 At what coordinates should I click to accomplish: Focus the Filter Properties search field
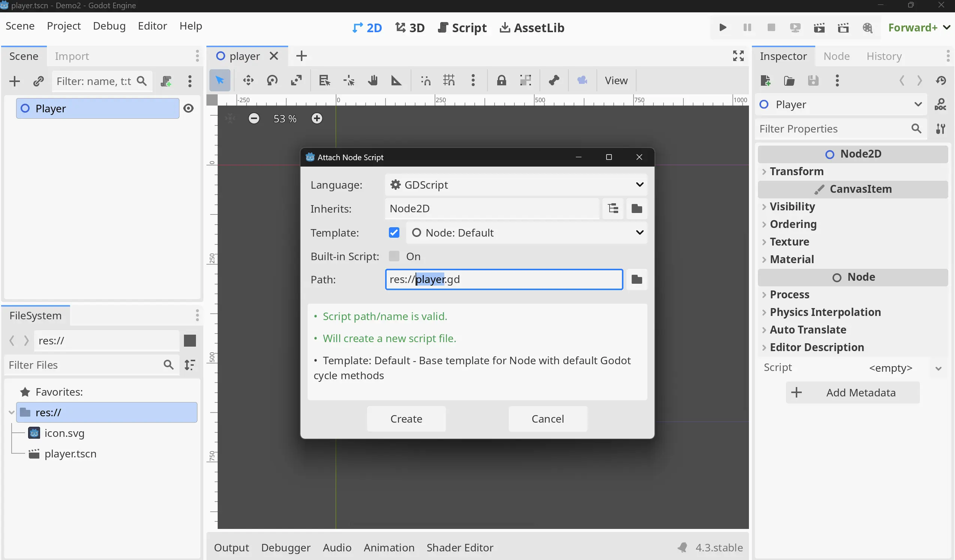point(841,129)
